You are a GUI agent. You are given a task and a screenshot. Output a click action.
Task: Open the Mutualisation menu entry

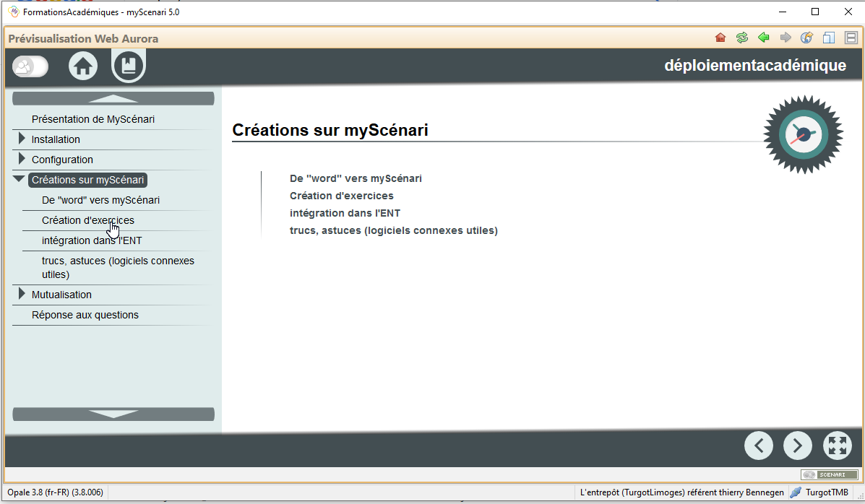tap(62, 295)
